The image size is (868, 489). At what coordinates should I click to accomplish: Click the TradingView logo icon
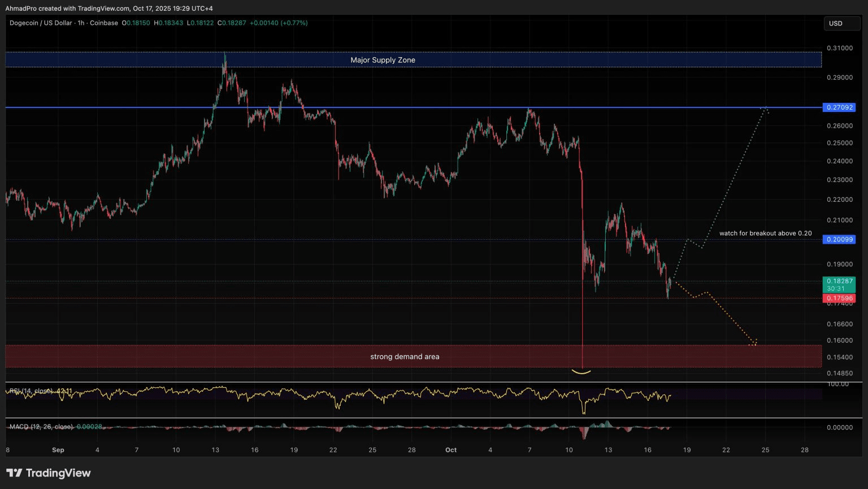coord(14,473)
